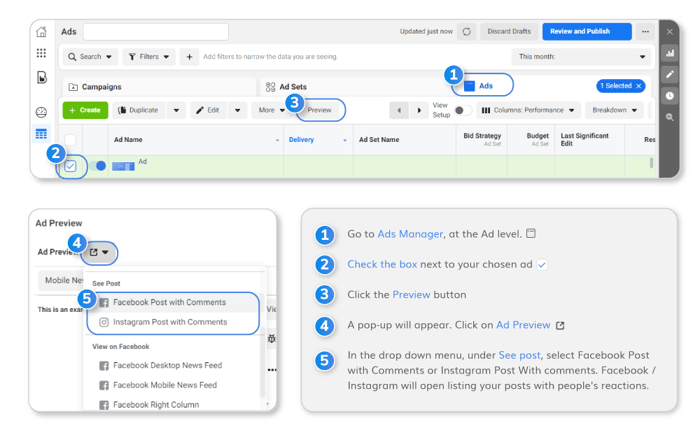Open the Filters dropdown
Image resolution: width=700 pixels, height=435 pixels.
149,57
